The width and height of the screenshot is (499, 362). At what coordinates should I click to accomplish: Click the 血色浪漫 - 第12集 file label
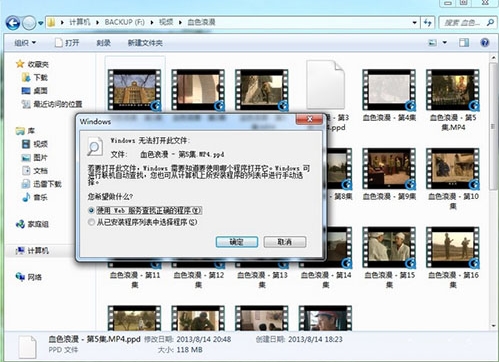click(198, 280)
